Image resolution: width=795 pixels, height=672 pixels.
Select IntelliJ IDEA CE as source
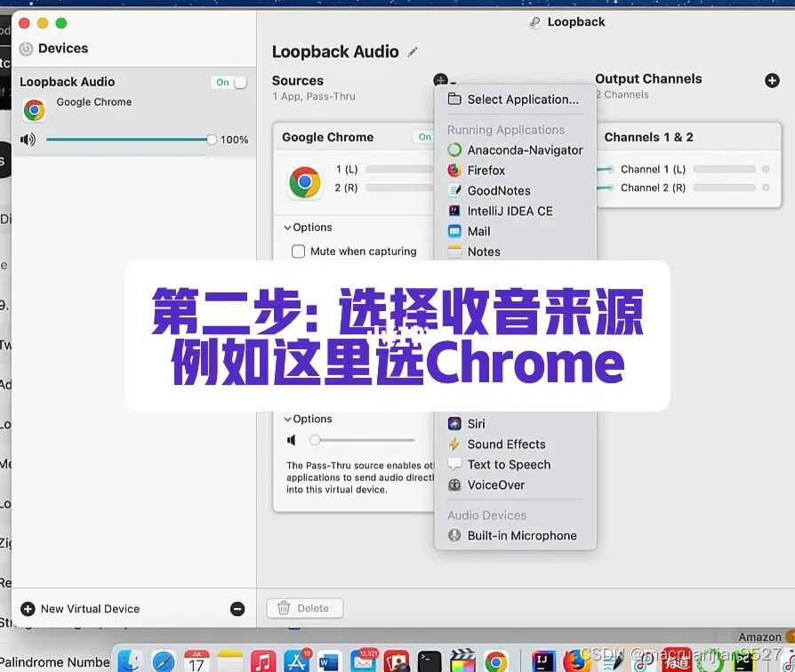pyautogui.click(x=515, y=211)
